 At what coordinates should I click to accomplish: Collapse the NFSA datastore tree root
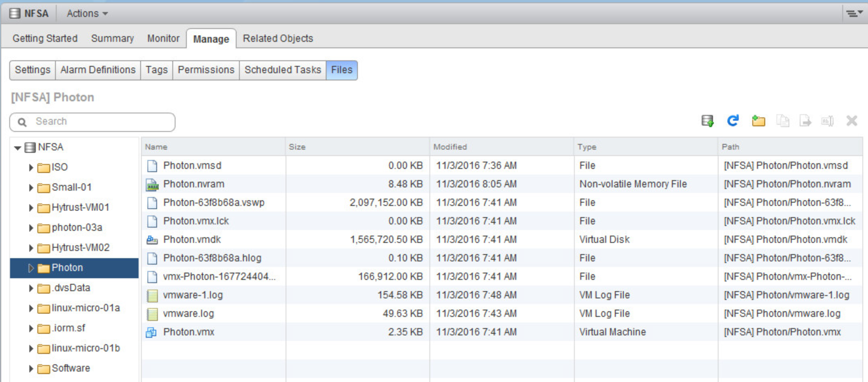pos(17,148)
